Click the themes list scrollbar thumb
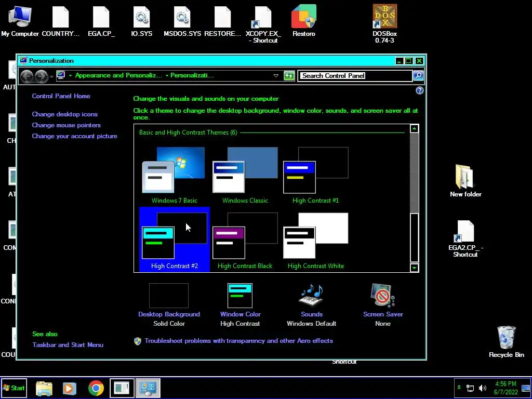This screenshot has height=399, width=532. 414,237
